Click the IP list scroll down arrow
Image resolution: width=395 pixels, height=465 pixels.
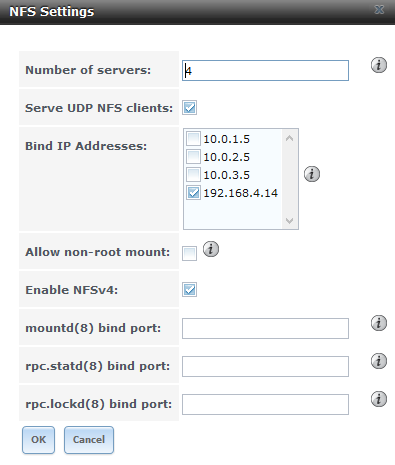coord(289,220)
